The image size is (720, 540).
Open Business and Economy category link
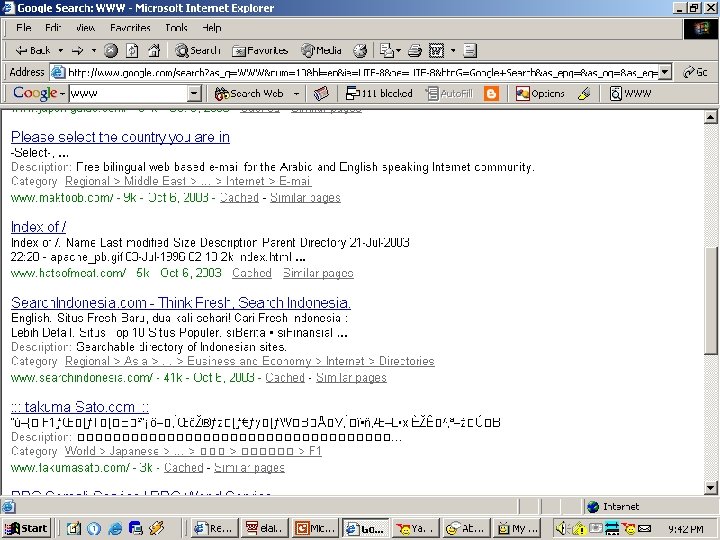coord(249,361)
